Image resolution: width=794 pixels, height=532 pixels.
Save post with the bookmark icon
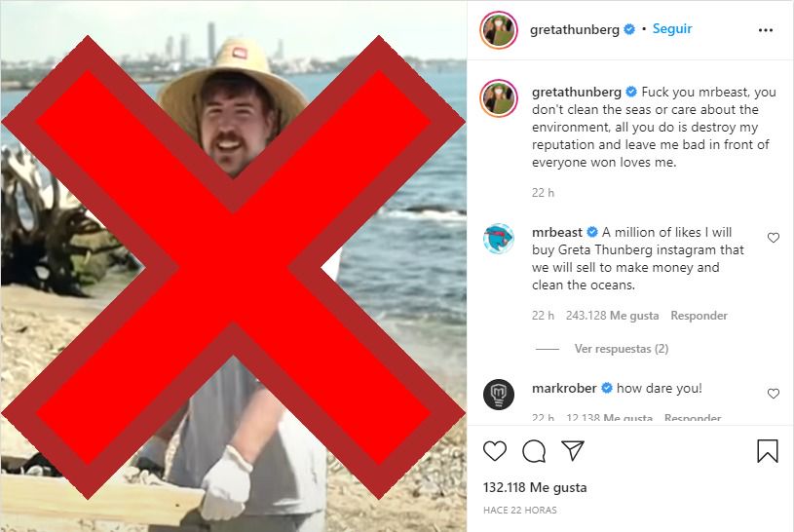(x=767, y=450)
